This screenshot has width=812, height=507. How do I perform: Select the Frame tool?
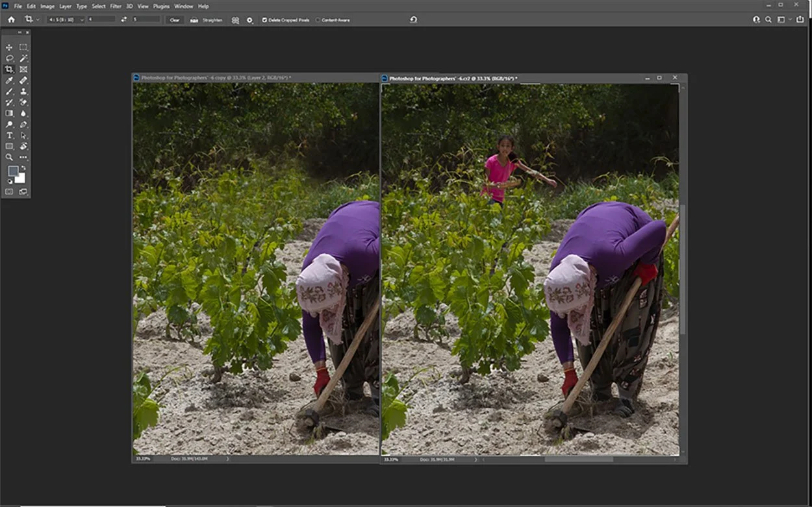tap(23, 69)
